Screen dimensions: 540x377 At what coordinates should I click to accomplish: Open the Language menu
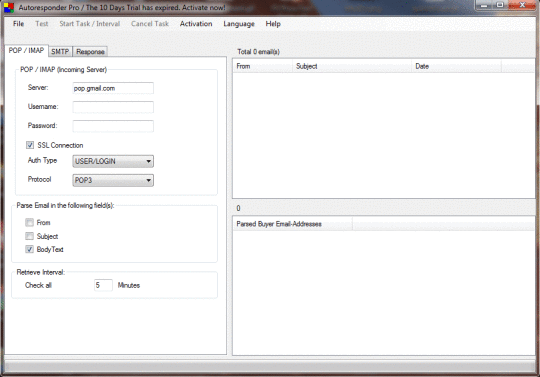[239, 24]
